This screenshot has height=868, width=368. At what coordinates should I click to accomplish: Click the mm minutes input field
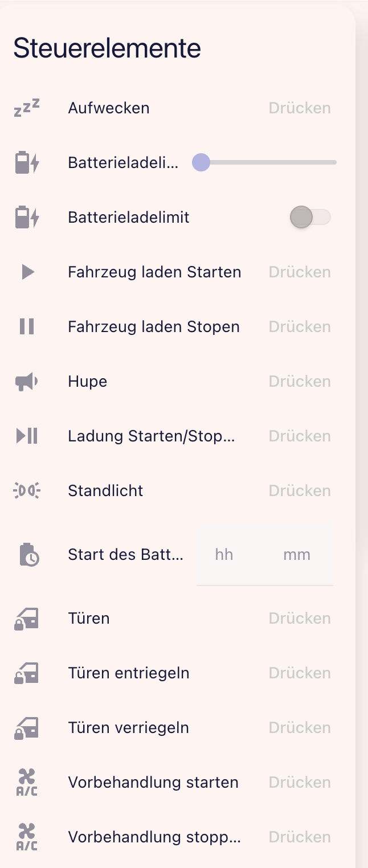point(297,555)
